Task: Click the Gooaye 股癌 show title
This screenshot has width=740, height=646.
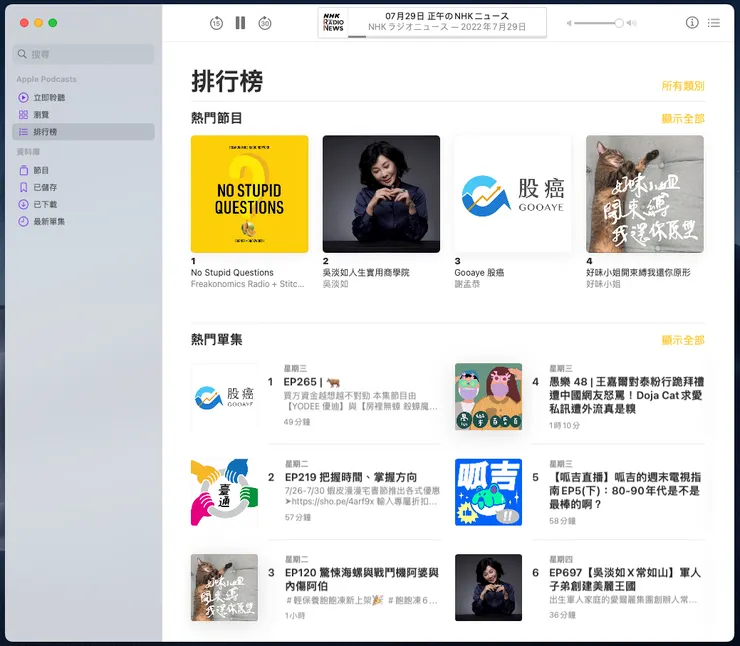Action: click(479, 273)
